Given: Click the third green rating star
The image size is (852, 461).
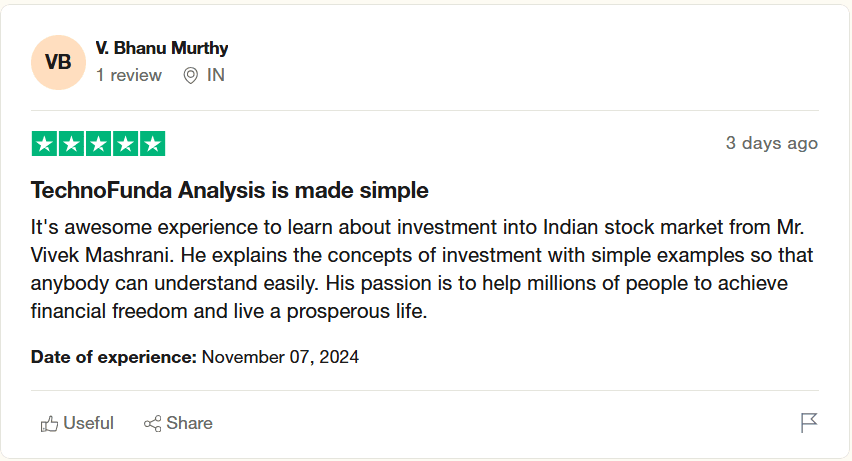Looking at the screenshot, I should point(99,144).
